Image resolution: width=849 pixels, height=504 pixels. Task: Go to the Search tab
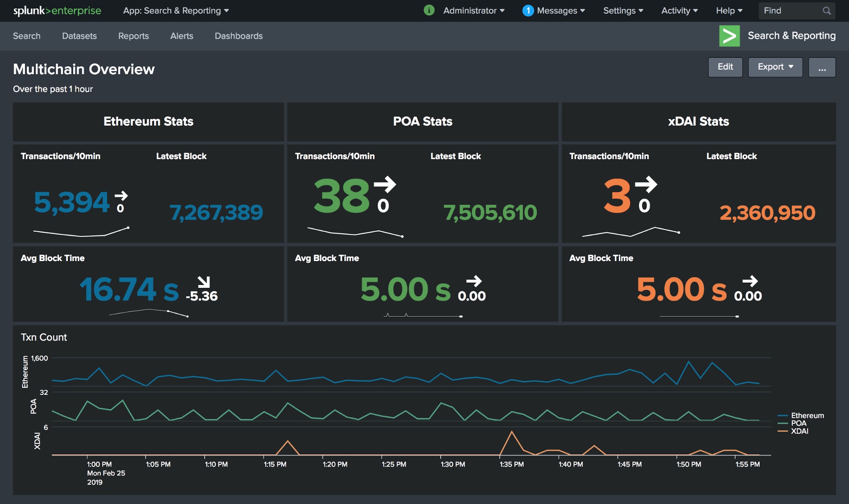(27, 36)
